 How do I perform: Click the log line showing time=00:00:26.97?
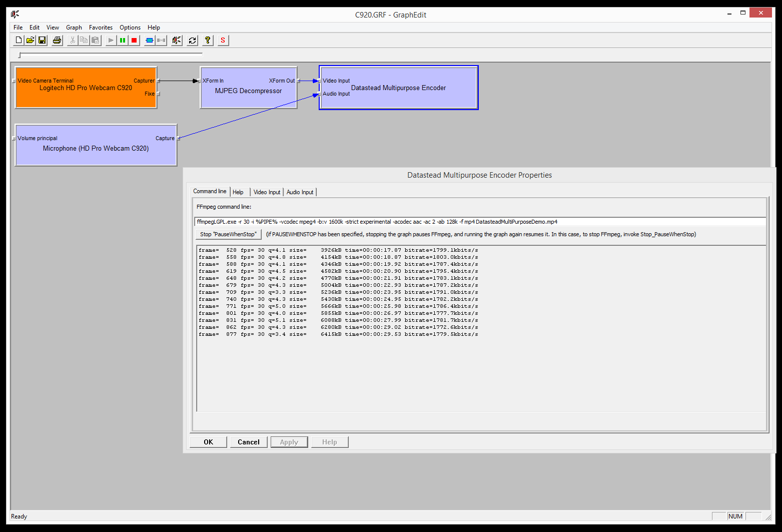pos(338,313)
